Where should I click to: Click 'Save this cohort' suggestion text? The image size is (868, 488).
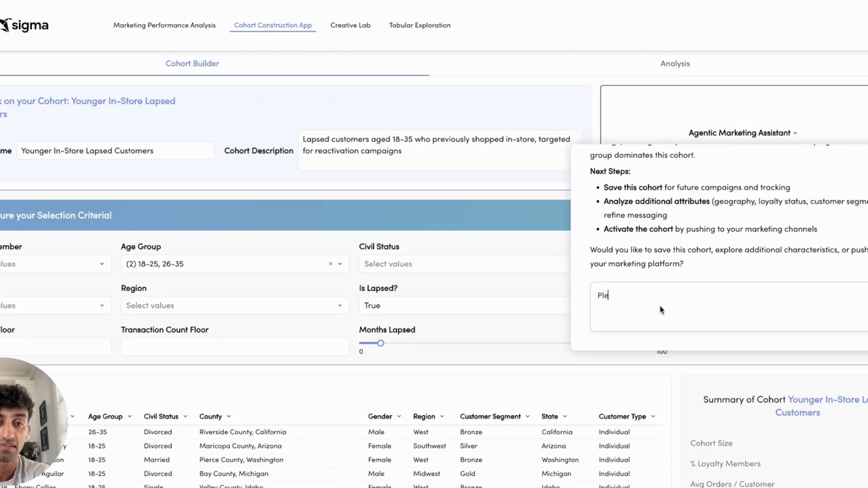pos(633,187)
